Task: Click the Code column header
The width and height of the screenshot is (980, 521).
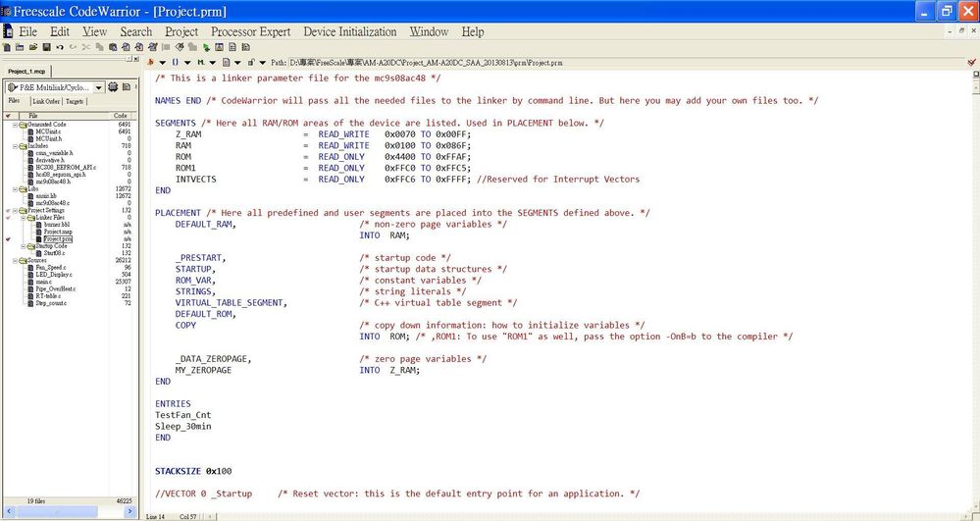Action: (121, 116)
